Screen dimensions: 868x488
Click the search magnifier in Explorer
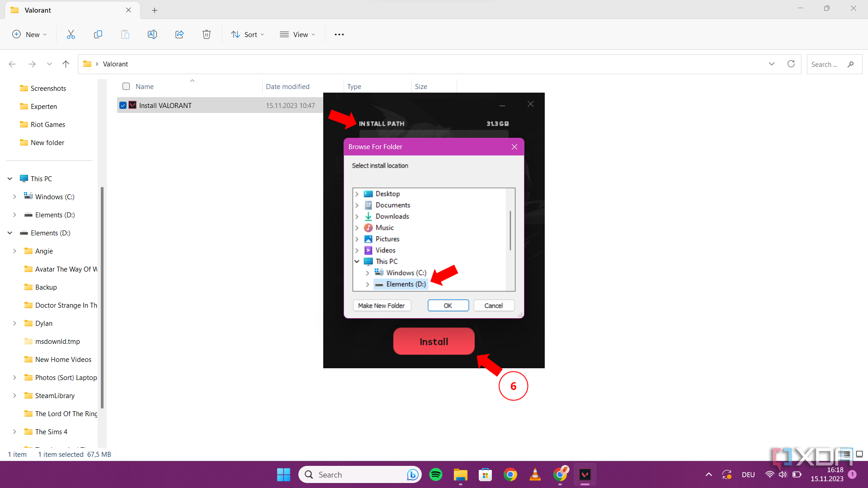[851, 64]
